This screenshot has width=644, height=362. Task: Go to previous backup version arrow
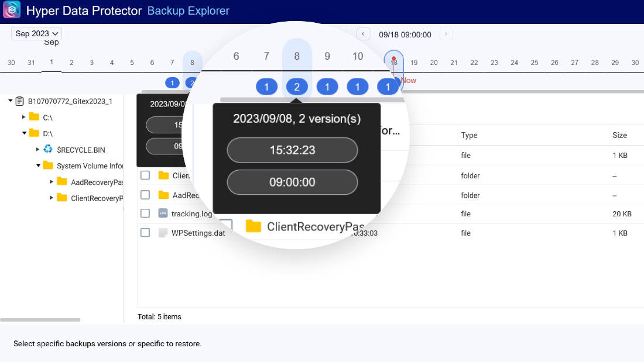(x=363, y=34)
